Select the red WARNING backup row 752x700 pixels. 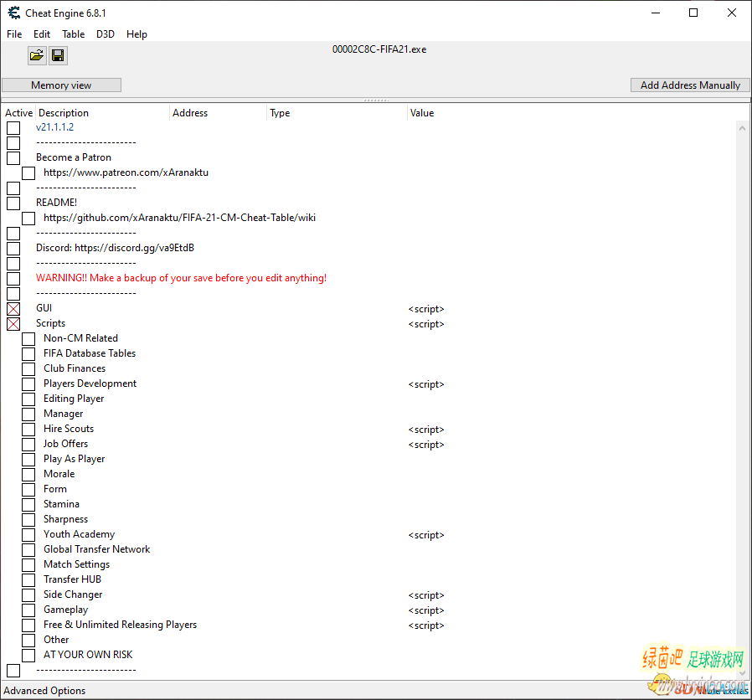click(x=181, y=278)
